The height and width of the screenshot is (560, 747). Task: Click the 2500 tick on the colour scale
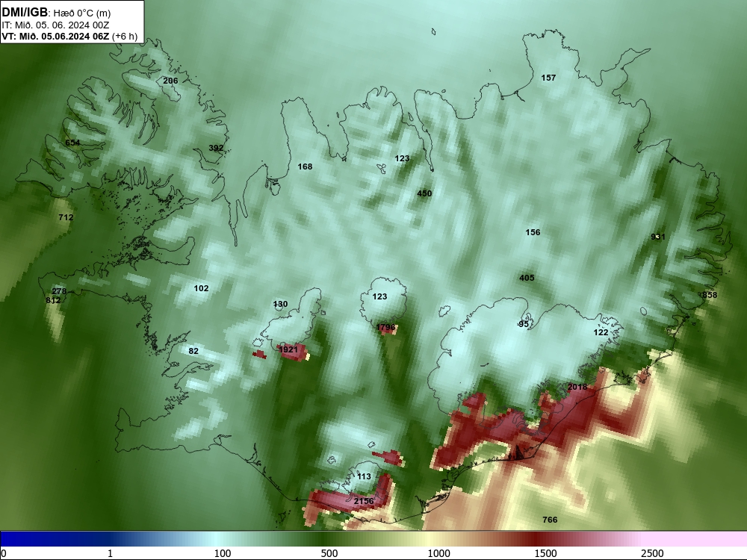[x=652, y=553]
